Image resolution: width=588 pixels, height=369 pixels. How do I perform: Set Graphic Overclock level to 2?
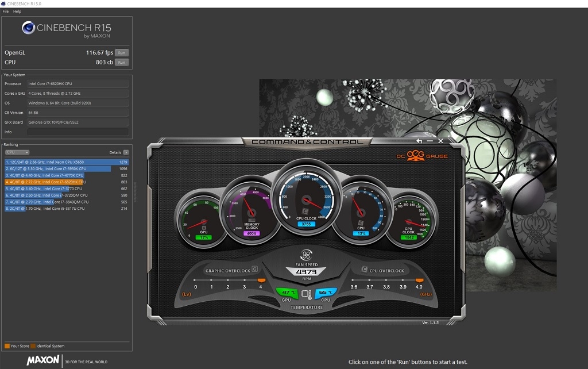(x=227, y=280)
